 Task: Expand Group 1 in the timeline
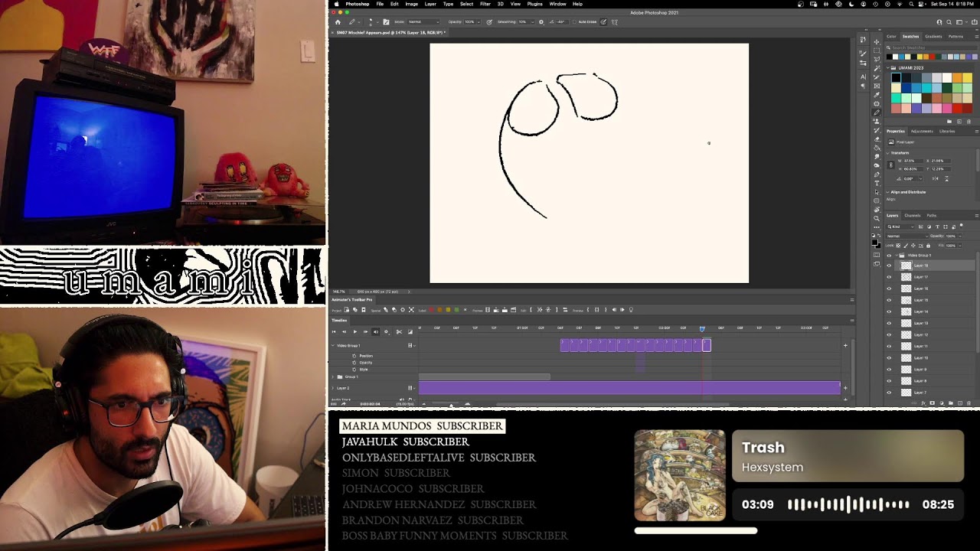[332, 377]
